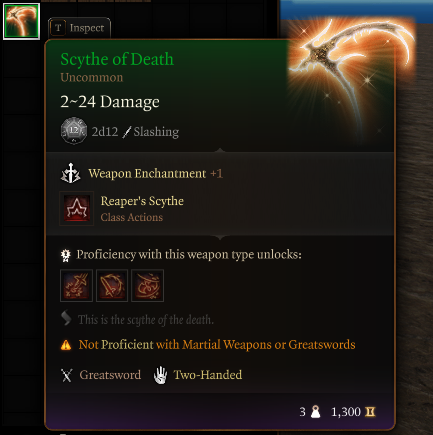Select the first unlocked weapon action icon
Viewport: 433px width, 435px height.
click(76, 286)
